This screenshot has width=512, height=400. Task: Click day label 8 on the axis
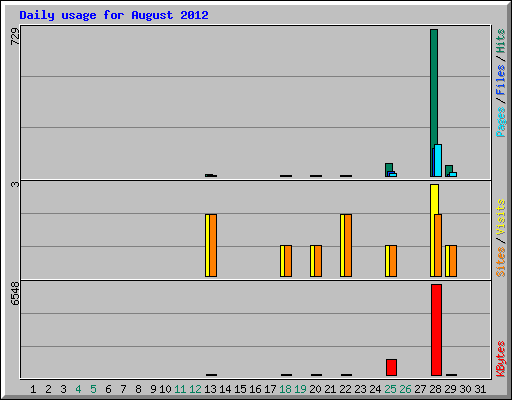coord(138,389)
